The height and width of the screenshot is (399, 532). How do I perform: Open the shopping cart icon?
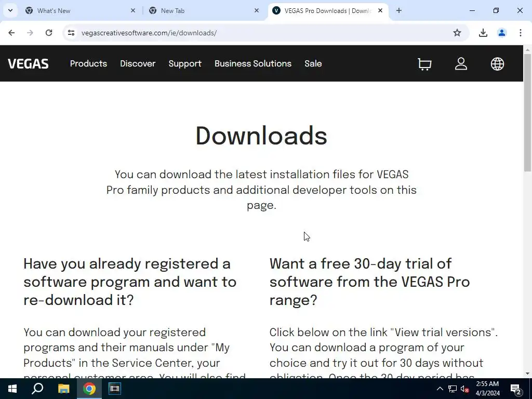click(x=424, y=64)
